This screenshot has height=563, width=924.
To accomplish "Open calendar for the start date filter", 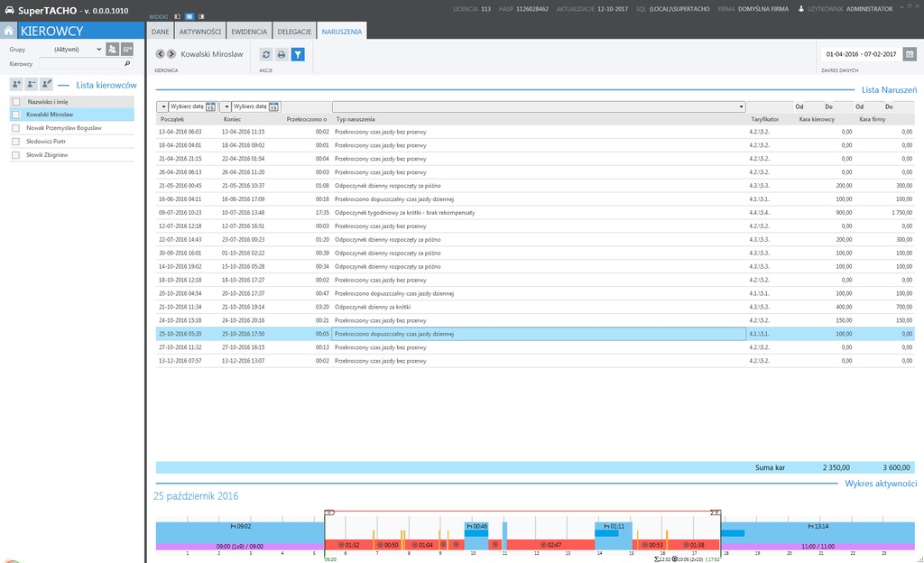I will point(210,106).
